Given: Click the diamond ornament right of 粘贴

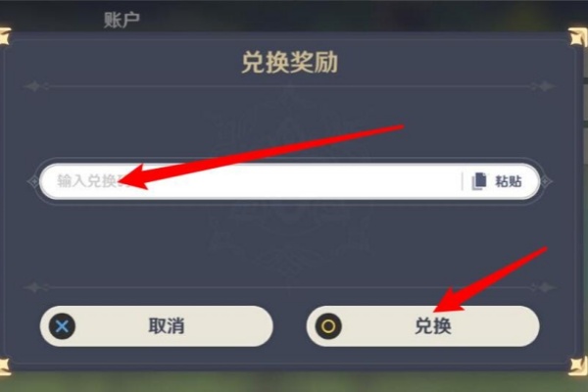Looking at the screenshot, I should (546, 181).
